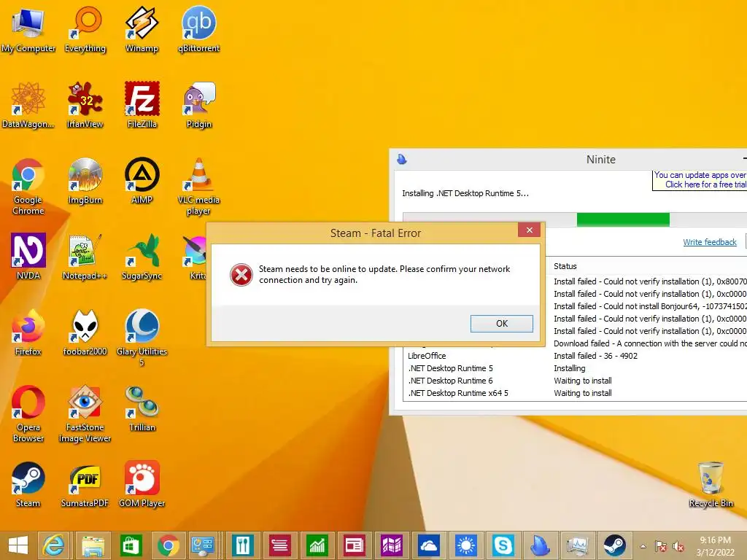Select the Glary Utilities 5 desktop shortcut
The width and height of the screenshot is (747, 560).
point(142,338)
